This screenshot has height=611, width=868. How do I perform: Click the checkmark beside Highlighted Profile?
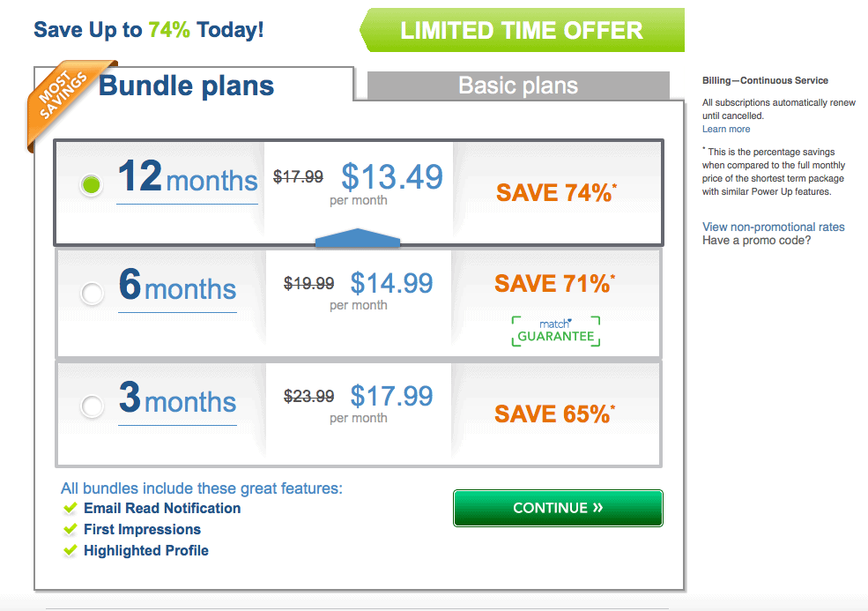coord(70,550)
